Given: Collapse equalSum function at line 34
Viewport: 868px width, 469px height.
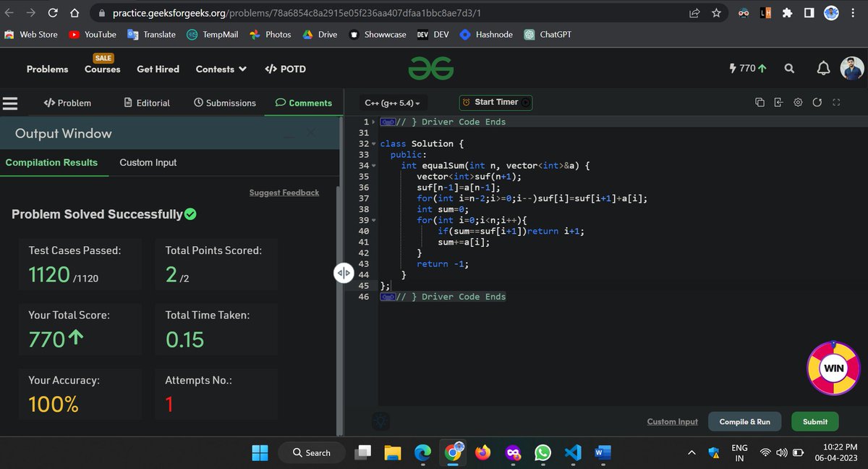Looking at the screenshot, I should point(374,166).
